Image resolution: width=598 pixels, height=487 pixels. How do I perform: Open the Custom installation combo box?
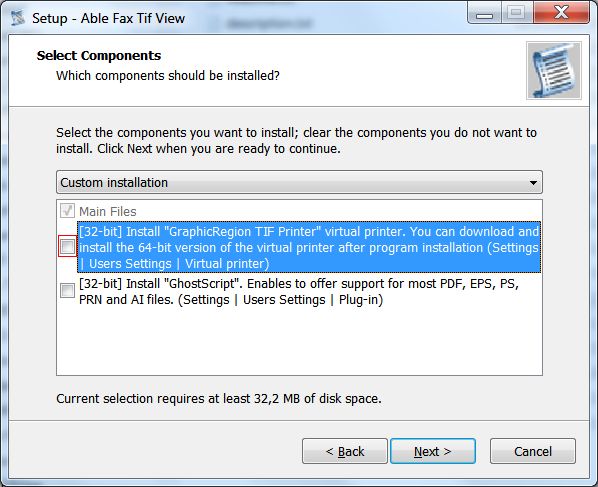(x=299, y=182)
